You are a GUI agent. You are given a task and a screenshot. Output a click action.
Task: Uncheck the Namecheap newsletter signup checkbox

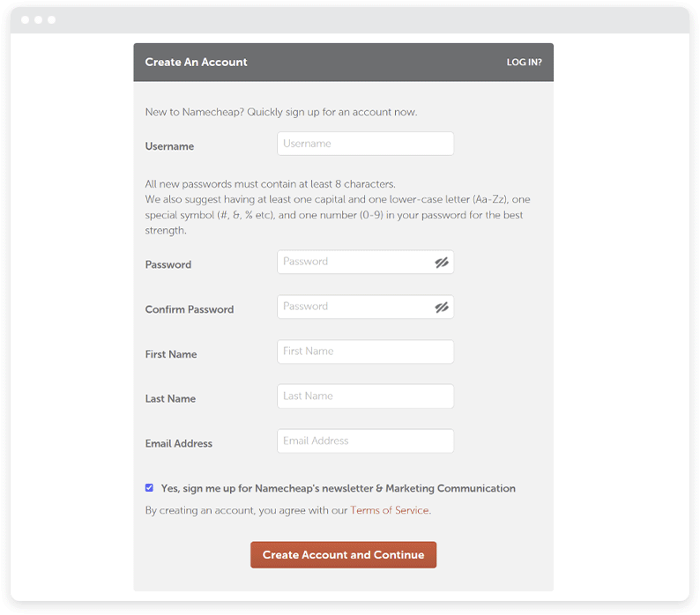[x=149, y=488]
